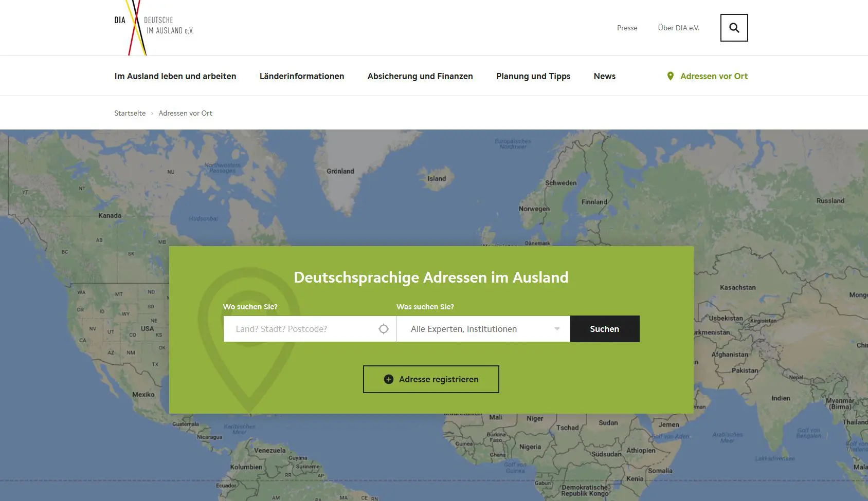Click the Mexiko label on map
This screenshot has height=501, width=868.
click(x=143, y=394)
